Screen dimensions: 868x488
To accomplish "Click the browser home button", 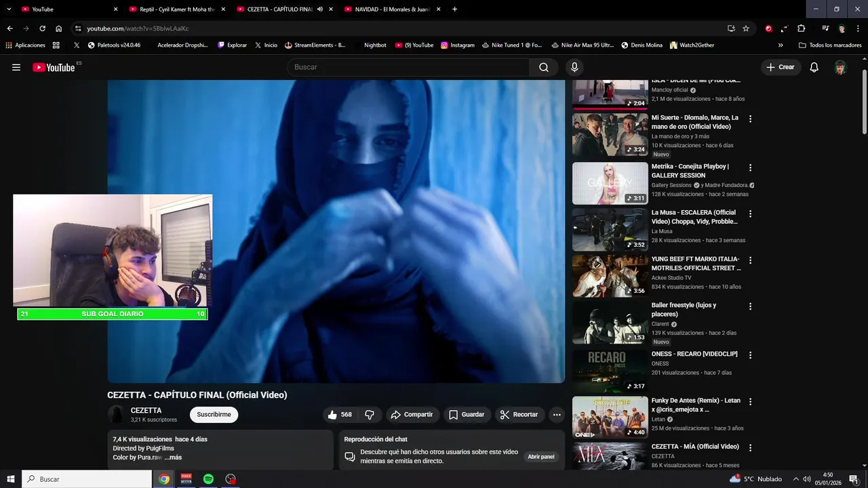I will (x=59, y=28).
